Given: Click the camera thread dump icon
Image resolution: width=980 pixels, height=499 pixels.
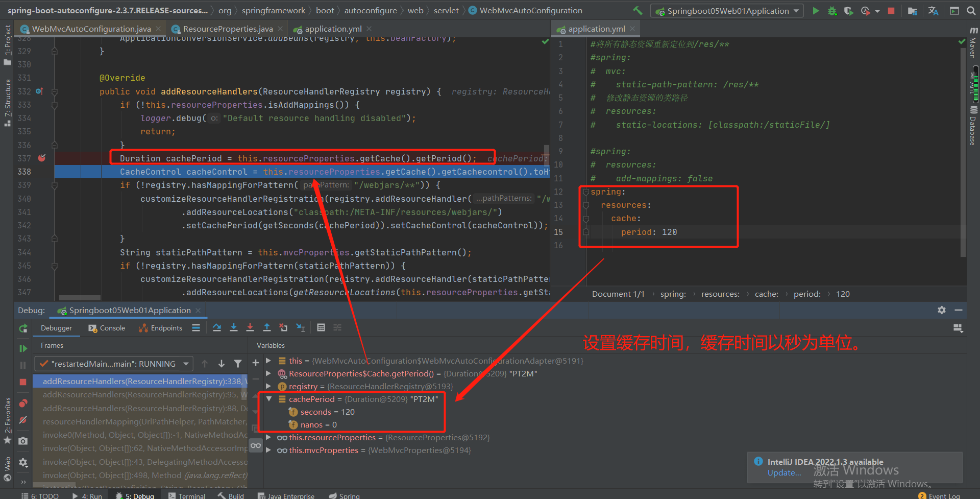Looking at the screenshot, I should pyautogui.click(x=23, y=441).
